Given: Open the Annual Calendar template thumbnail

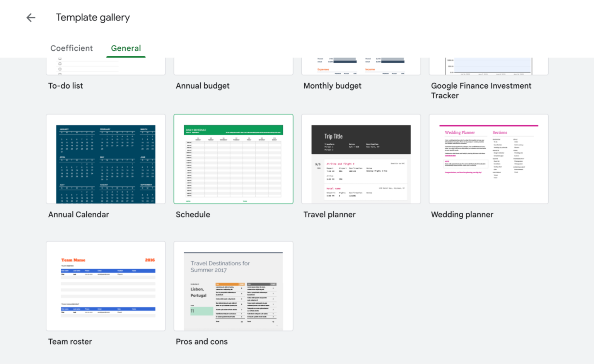Looking at the screenshot, I should (x=106, y=159).
